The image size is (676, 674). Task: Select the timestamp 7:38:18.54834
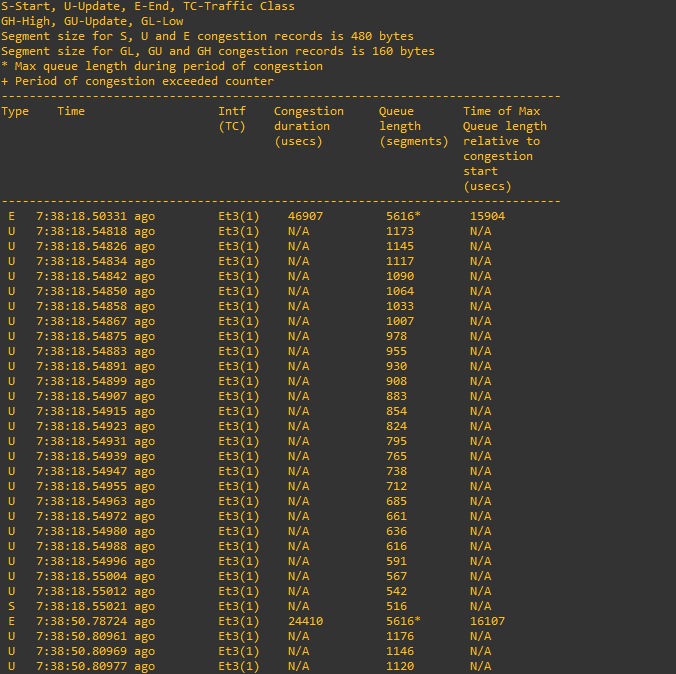click(x=81, y=261)
